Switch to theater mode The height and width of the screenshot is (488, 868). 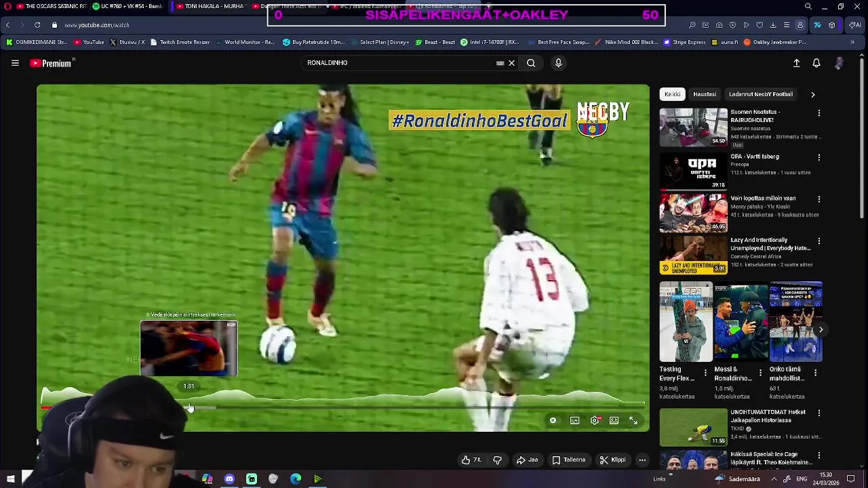[x=614, y=421]
